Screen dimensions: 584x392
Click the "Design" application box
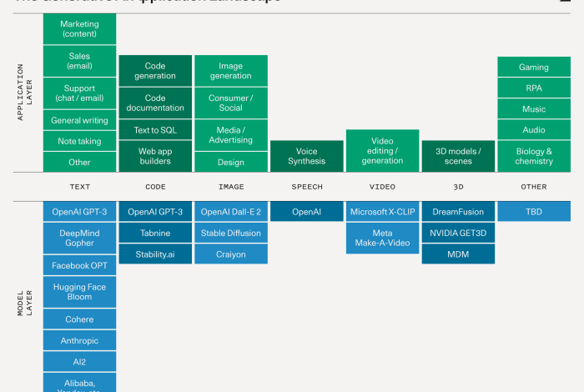tap(231, 162)
